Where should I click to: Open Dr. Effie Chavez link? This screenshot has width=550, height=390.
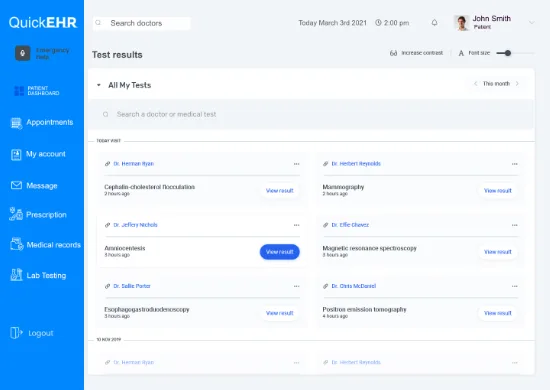[350, 225]
